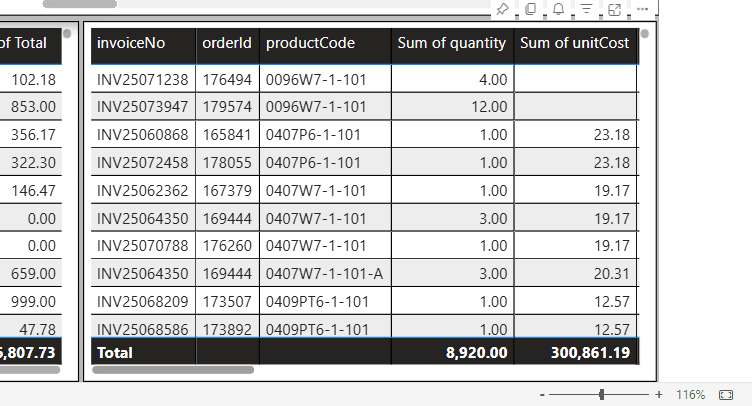Viewport: 752px width, 406px height.
Task: Adjust the zoom slider handle
Action: (x=601, y=395)
